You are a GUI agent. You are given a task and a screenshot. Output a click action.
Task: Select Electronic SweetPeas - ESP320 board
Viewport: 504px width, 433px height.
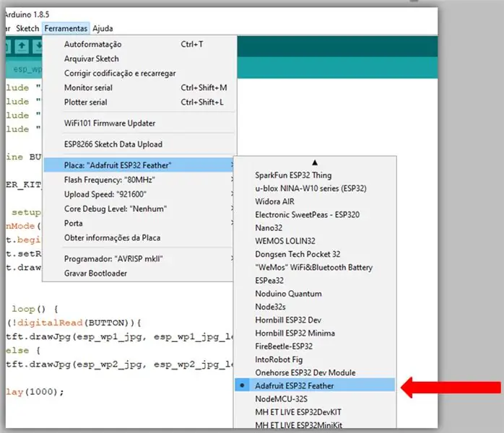315,215
